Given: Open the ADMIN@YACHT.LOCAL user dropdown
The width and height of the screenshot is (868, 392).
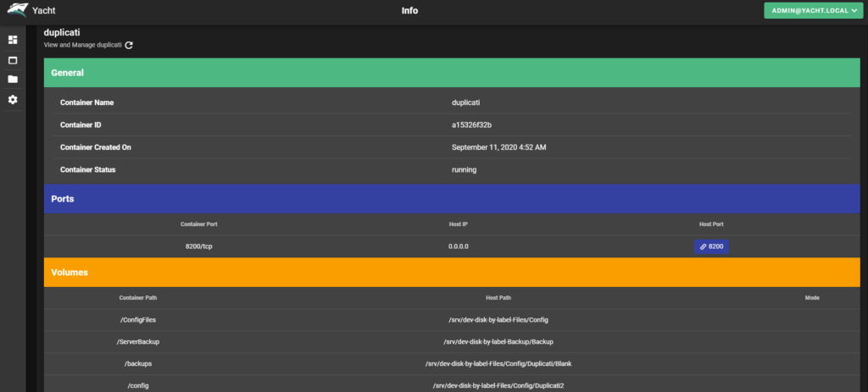Looking at the screenshot, I should pos(813,10).
